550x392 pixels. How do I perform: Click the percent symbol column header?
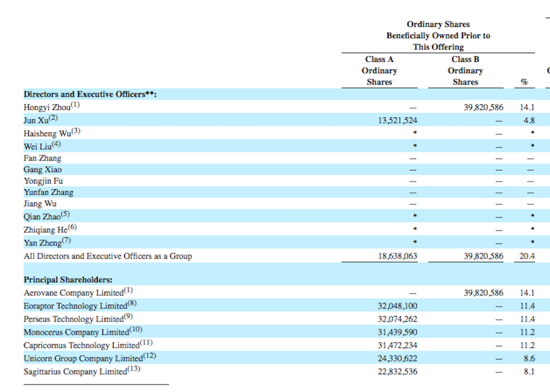[x=524, y=83]
